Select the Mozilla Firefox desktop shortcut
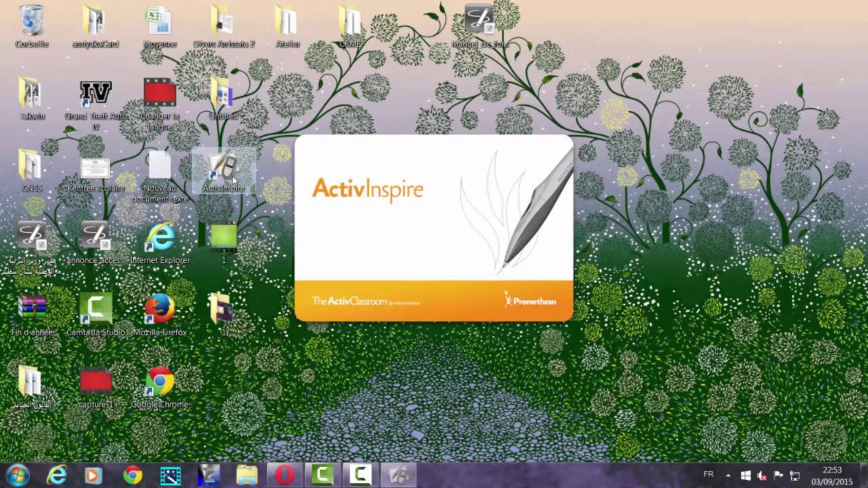 [x=160, y=314]
